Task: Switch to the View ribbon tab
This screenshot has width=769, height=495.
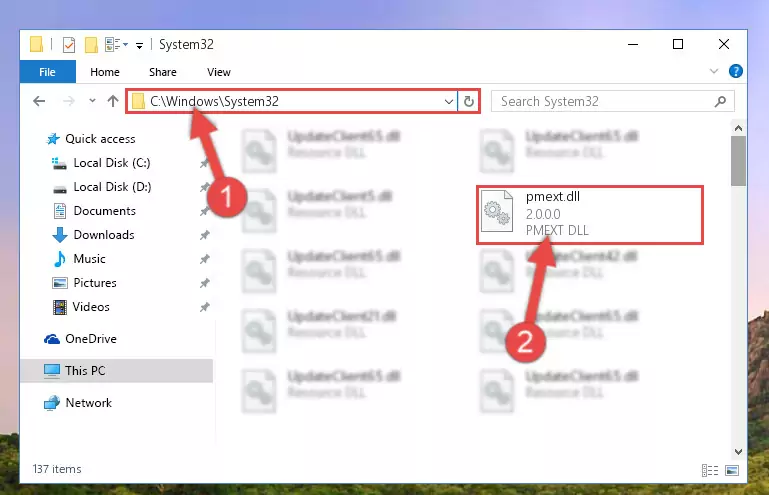Action: [219, 72]
